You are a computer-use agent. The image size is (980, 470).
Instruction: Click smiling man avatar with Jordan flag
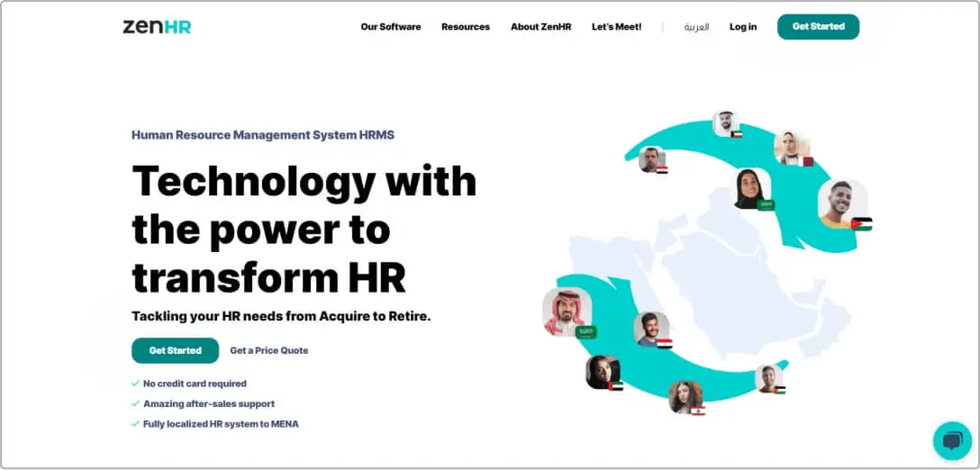click(x=841, y=203)
